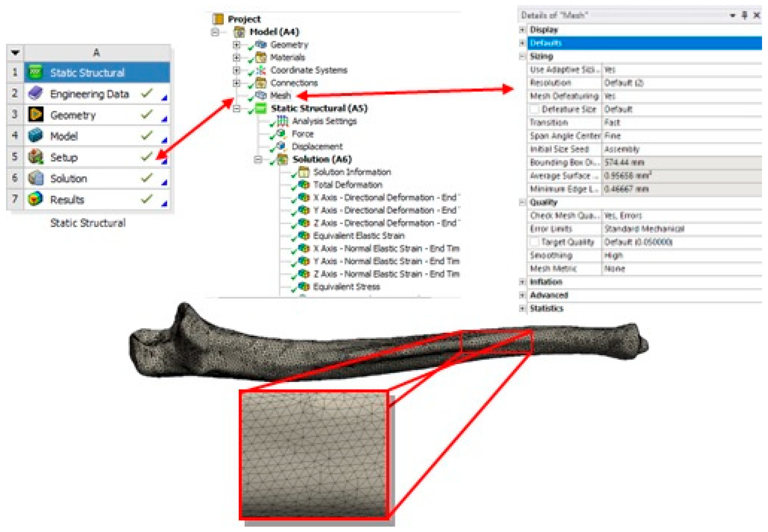Collapse the Solution (A6) branch
768x532 pixels.
(x=258, y=159)
